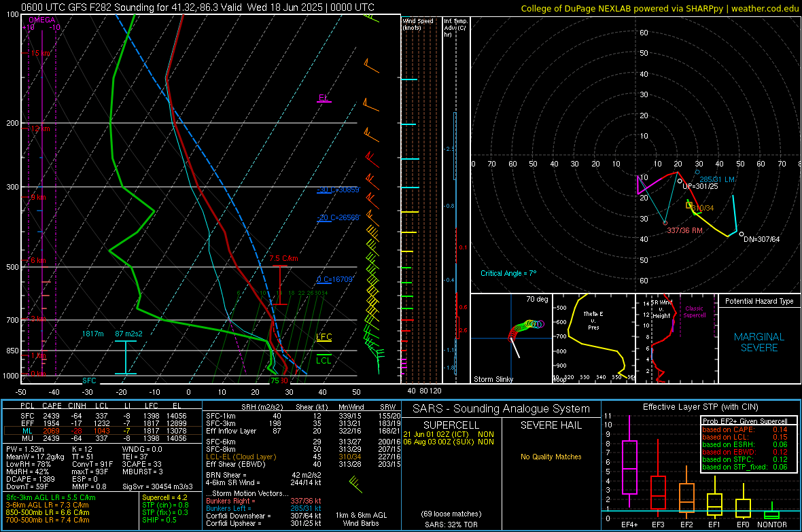The width and height of the screenshot is (802, 532).
Task: Select the 70 deg value in Storm Slinky
Action: point(537,299)
